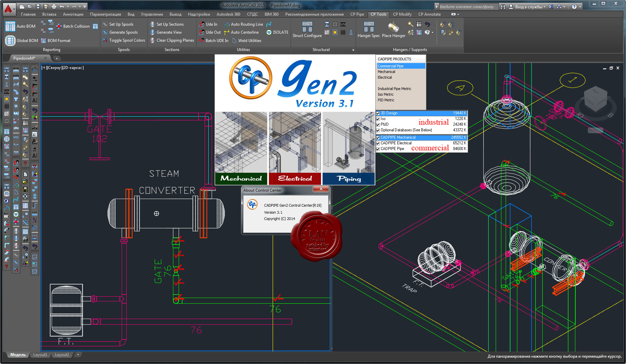Switch to the CP Modify ribbon tab
626x364 pixels.
(x=402, y=14)
